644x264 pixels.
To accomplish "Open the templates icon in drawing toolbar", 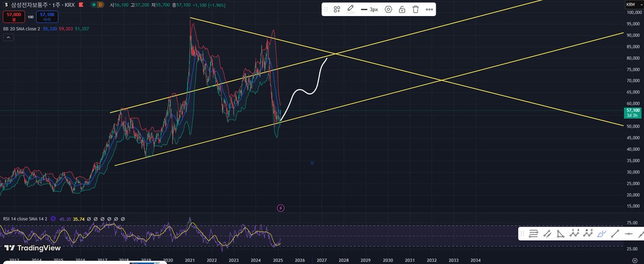I will (337, 9).
